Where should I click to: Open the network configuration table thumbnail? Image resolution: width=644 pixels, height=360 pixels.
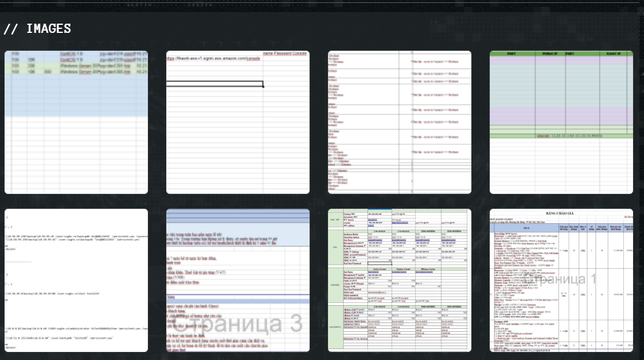[x=400, y=280]
